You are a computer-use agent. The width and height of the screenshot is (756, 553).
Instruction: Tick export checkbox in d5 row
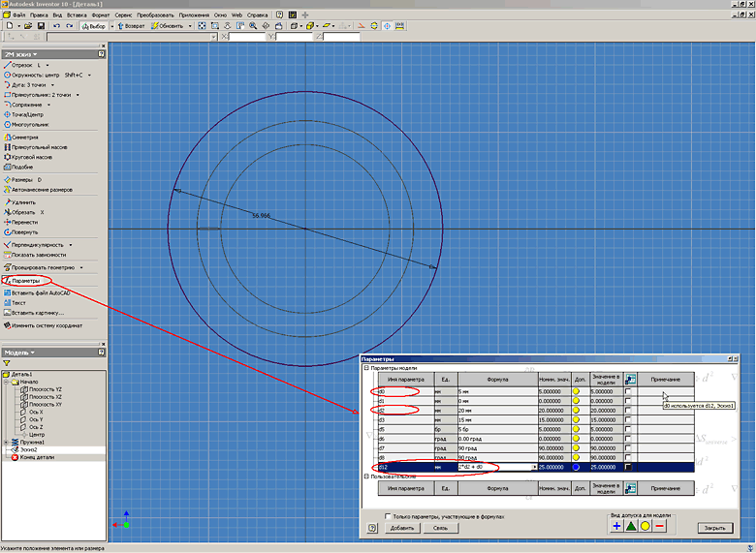point(628,429)
